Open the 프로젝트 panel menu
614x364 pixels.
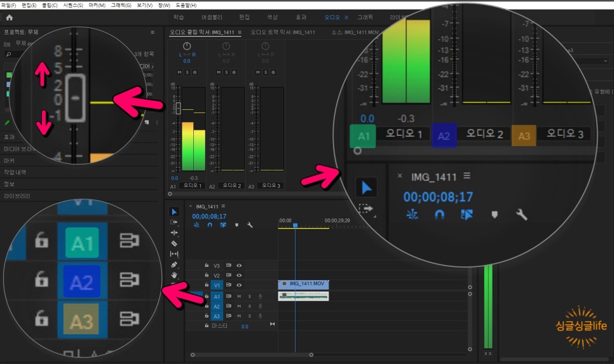point(153,32)
